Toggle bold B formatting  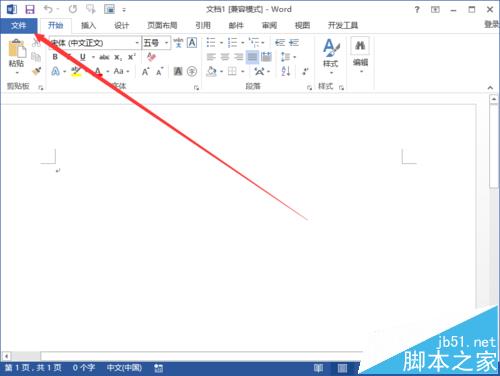55,57
